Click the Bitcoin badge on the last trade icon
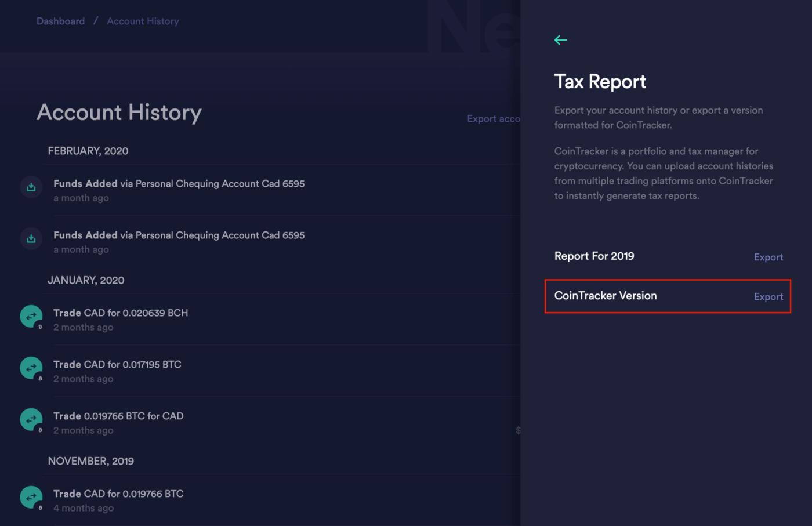Image resolution: width=812 pixels, height=526 pixels. coord(39,507)
